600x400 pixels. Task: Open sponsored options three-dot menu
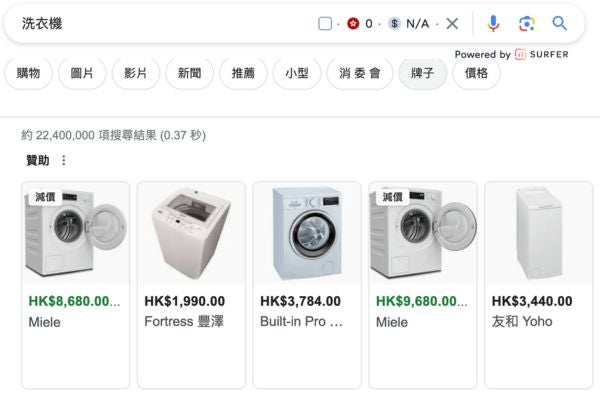click(64, 160)
